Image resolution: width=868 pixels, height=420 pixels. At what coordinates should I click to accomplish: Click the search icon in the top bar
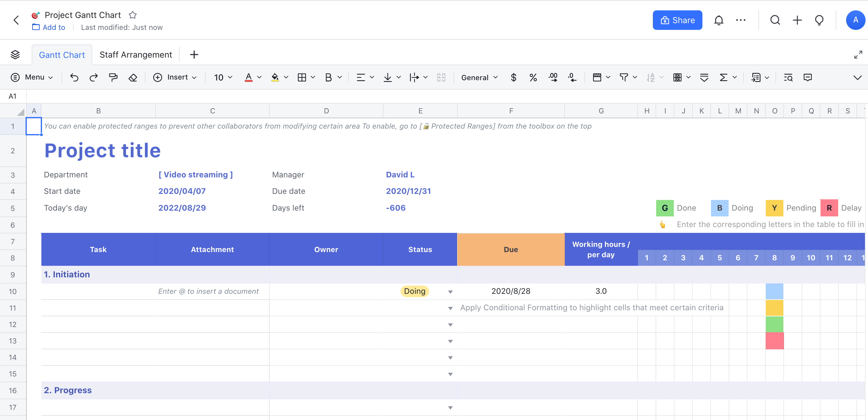click(775, 20)
